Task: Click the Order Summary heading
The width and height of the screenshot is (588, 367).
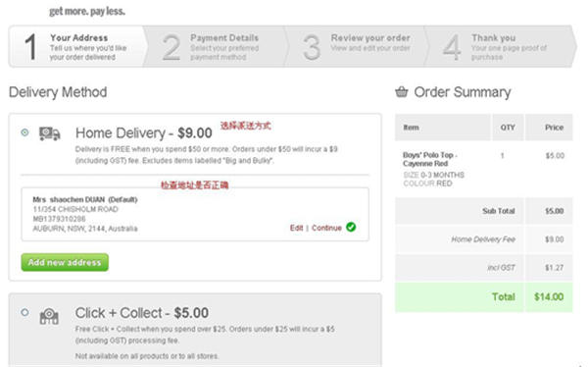Action: [463, 92]
